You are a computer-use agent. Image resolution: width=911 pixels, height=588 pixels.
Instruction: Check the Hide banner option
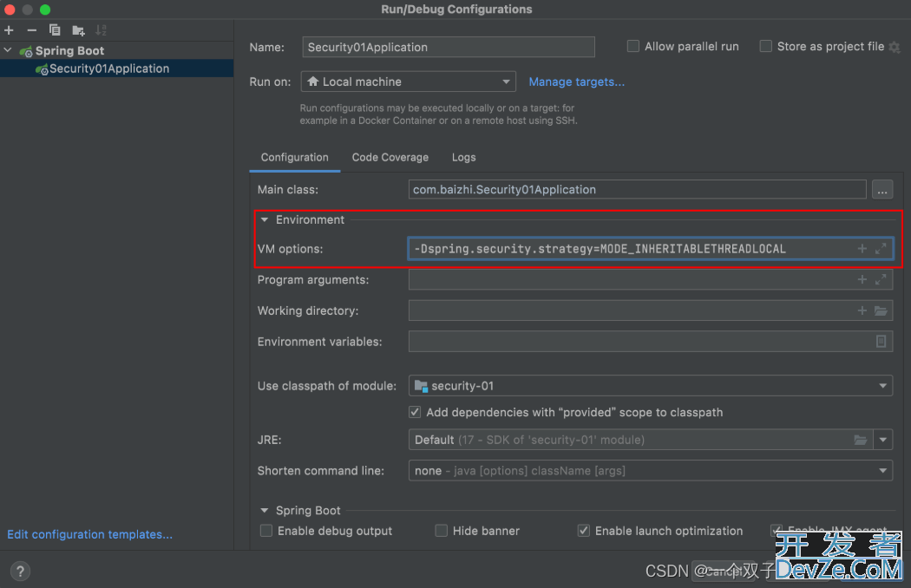442,531
